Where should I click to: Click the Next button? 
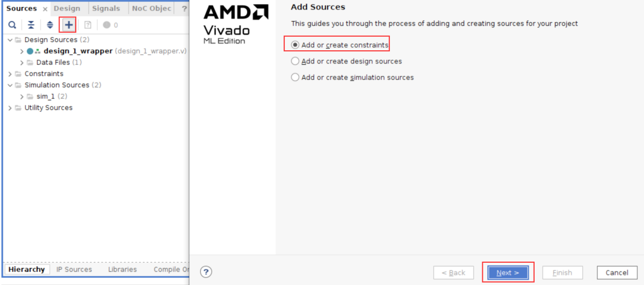click(x=508, y=273)
